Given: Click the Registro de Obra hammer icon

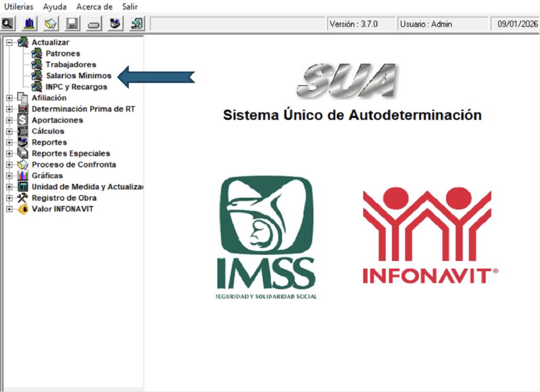Looking at the screenshot, I should pos(23,198).
